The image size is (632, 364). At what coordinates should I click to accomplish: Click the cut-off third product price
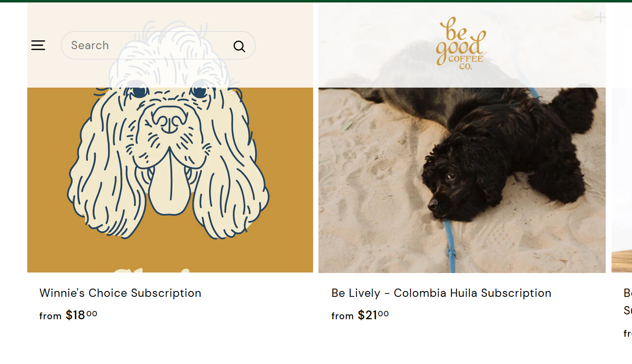point(628,333)
